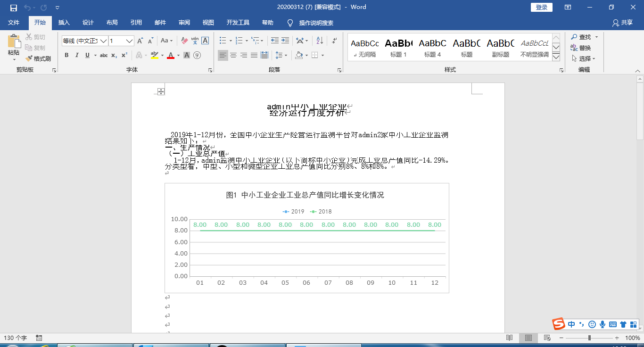Viewport: 644px width, 347px height.
Task: Open the phonetic guide (wén) tool
Action: [195, 41]
